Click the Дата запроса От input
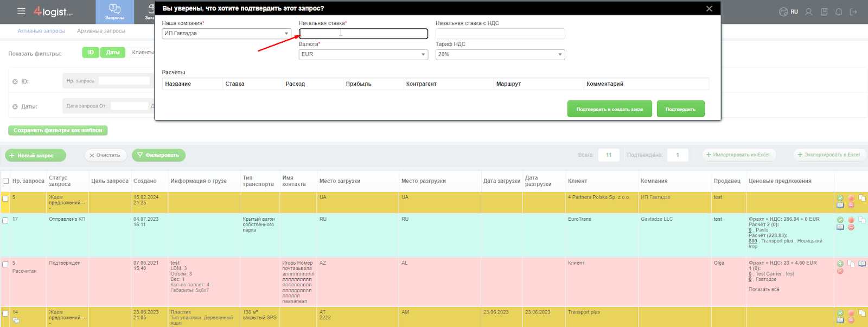Viewport: 868px width, 327px height. point(129,106)
